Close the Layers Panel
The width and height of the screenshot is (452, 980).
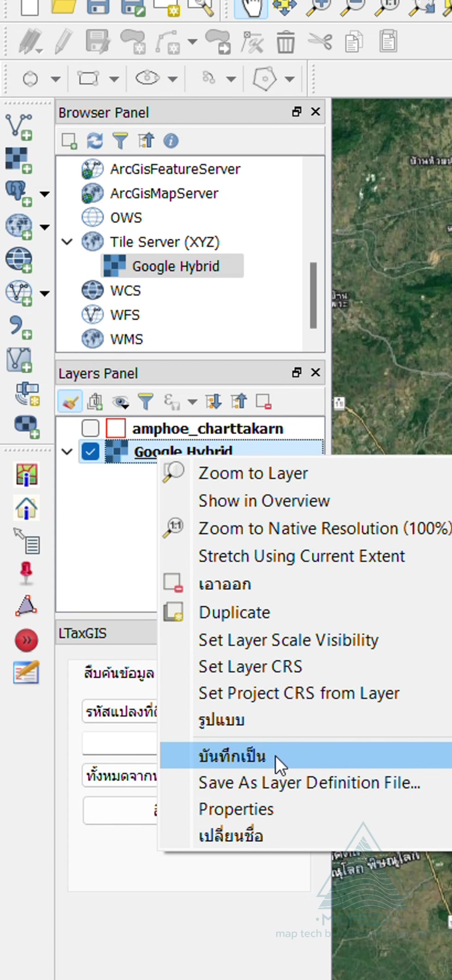[315, 372]
